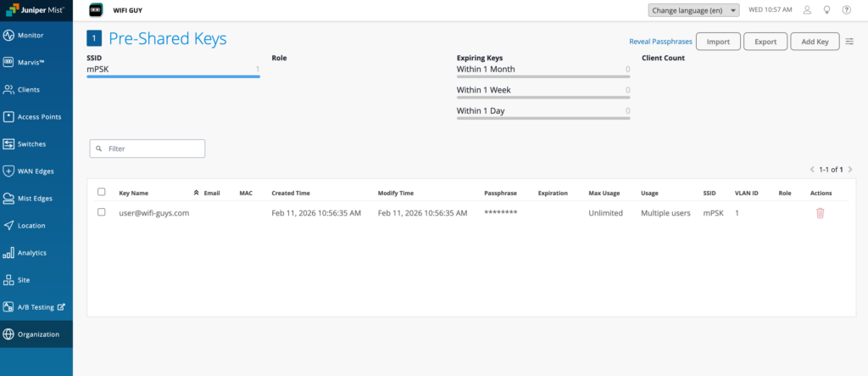868x376 pixels.
Task: Click the Add Key button
Action: [x=815, y=42]
